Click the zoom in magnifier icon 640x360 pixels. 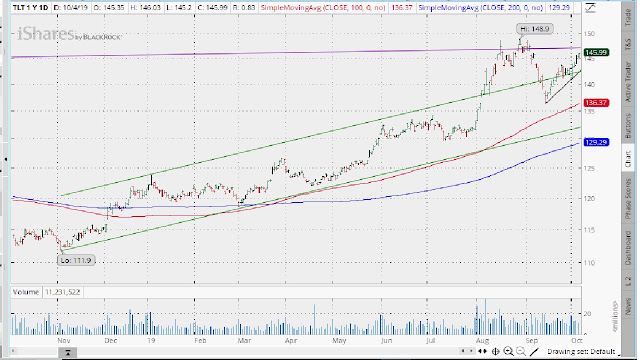508,351
